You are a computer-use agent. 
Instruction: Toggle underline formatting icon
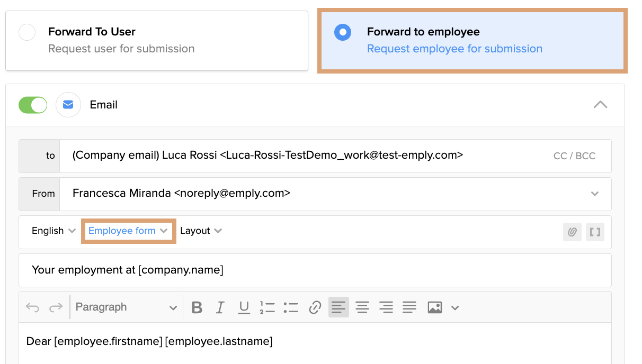244,307
